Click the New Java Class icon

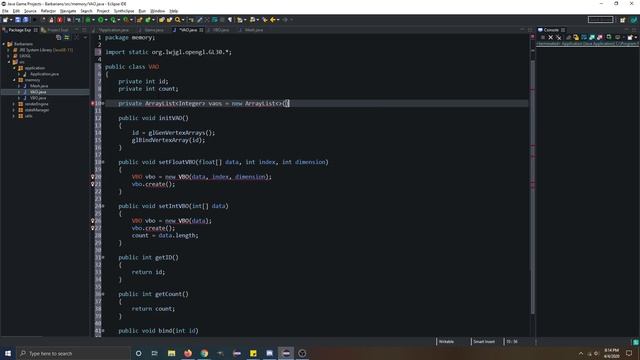coord(148,20)
